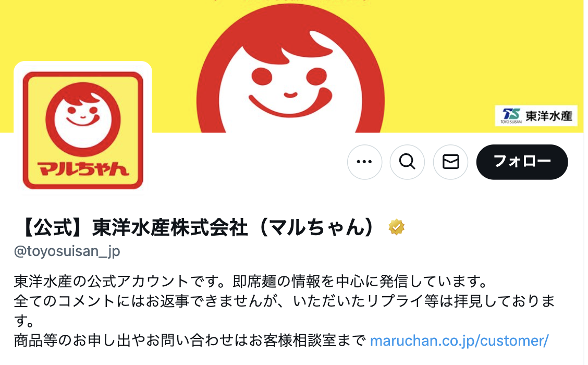Click the 東洋水産 kanji text in banner badge
This screenshot has height=365, width=588.
[x=549, y=116]
